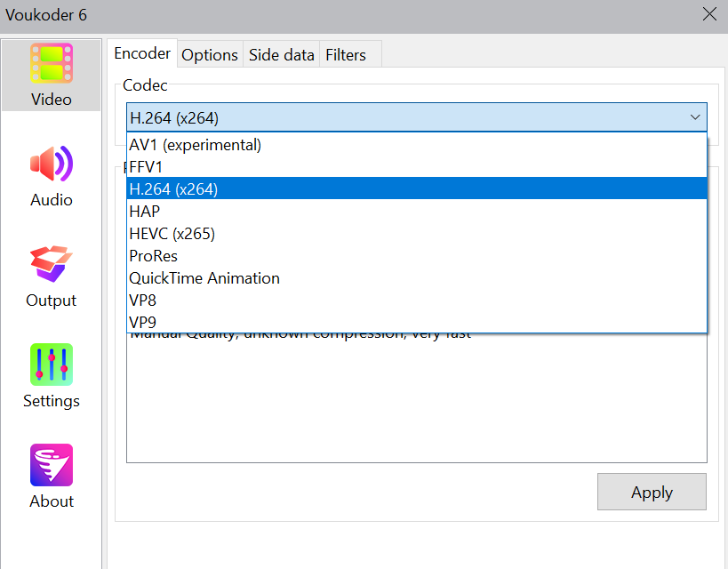This screenshot has width=728, height=569.
Task: Open the Output section box icon
Action: point(52,265)
